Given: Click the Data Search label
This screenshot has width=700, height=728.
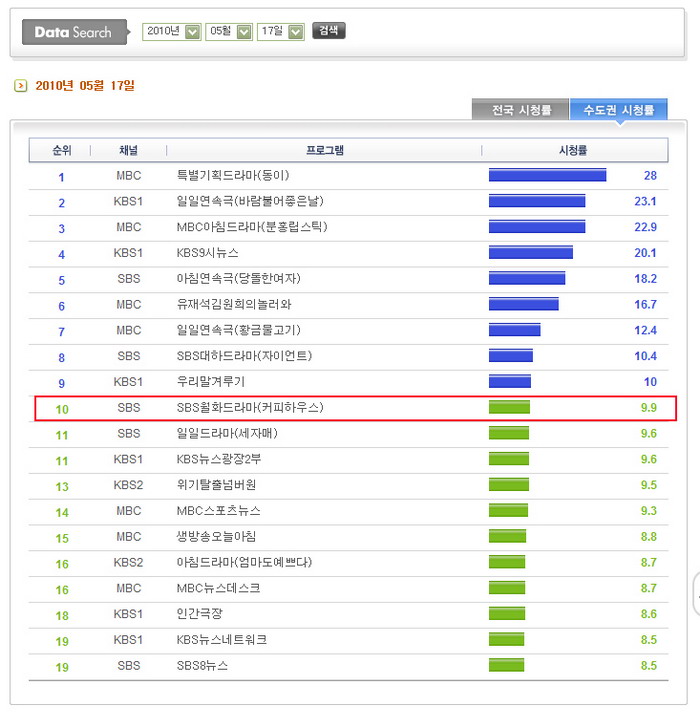Looking at the screenshot, I should (74, 32).
